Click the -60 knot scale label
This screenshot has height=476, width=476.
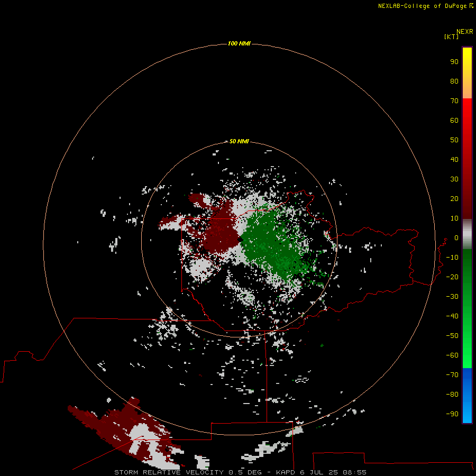pyautogui.click(x=452, y=355)
